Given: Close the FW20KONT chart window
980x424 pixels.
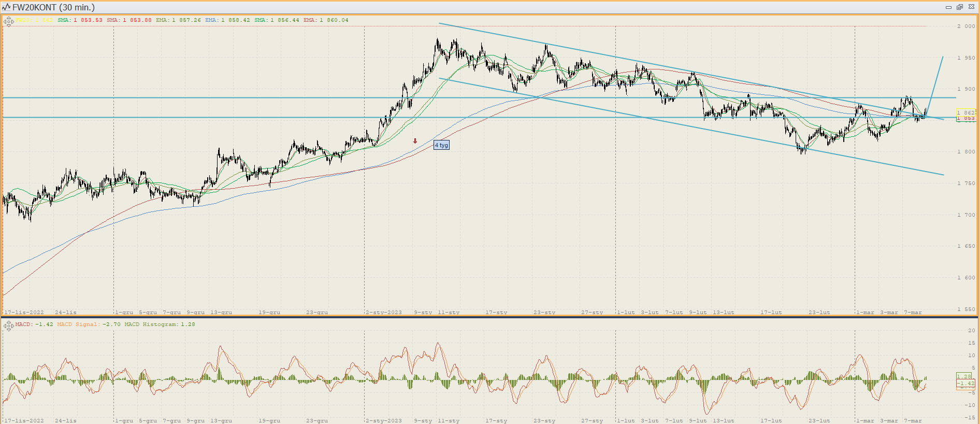Looking at the screenshot, I should pyautogui.click(x=971, y=7).
